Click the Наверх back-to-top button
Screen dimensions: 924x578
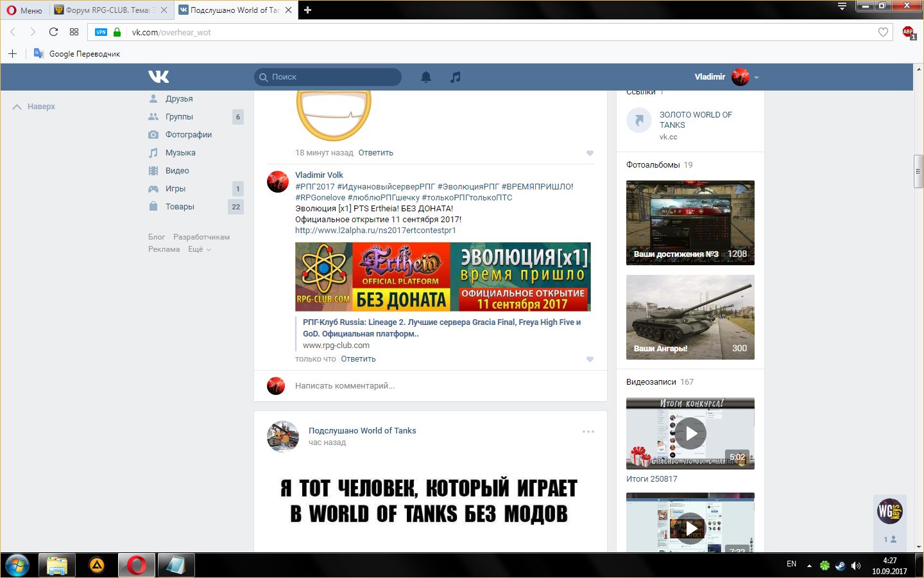pyautogui.click(x=34, y=107)
